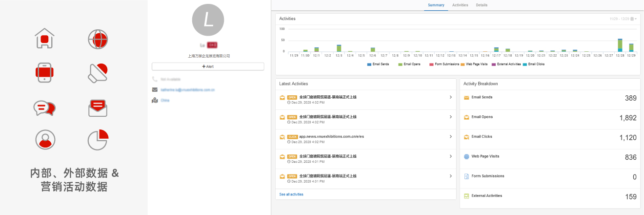The width and height of the screenshot is (644, 215).
Task: Expand the first latest activity entry chevron
Action: (450, 97)
